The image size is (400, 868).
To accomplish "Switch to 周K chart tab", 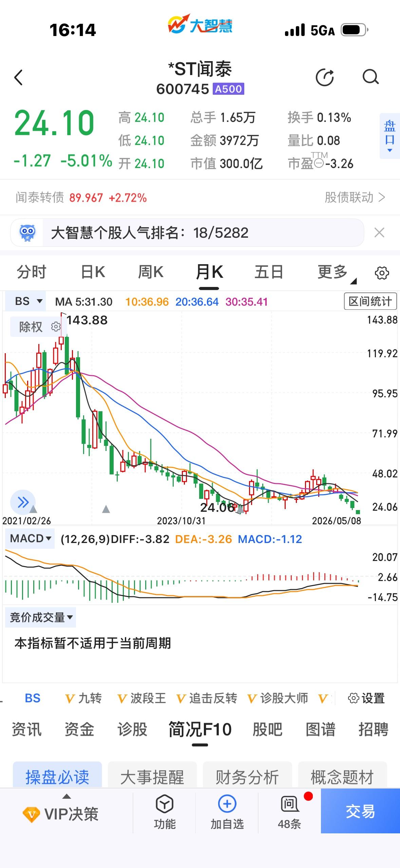I will [151, 272].
